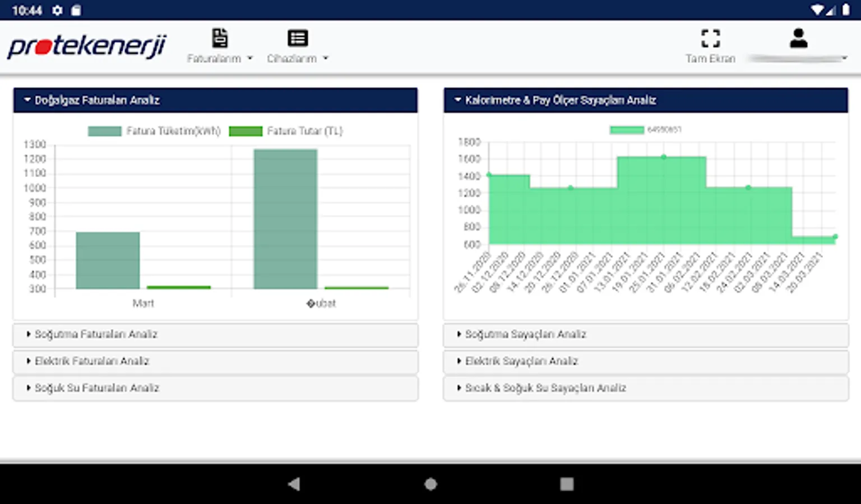This screenshot has height=504, width=861.
Task: Open the Faturalarım invoice document icon
Action: [220, 38]
